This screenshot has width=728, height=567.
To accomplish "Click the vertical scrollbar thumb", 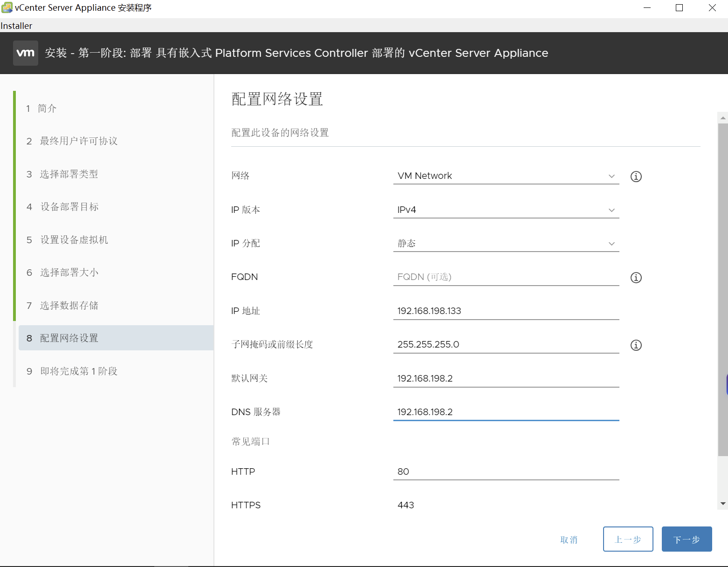I will 723,289.
